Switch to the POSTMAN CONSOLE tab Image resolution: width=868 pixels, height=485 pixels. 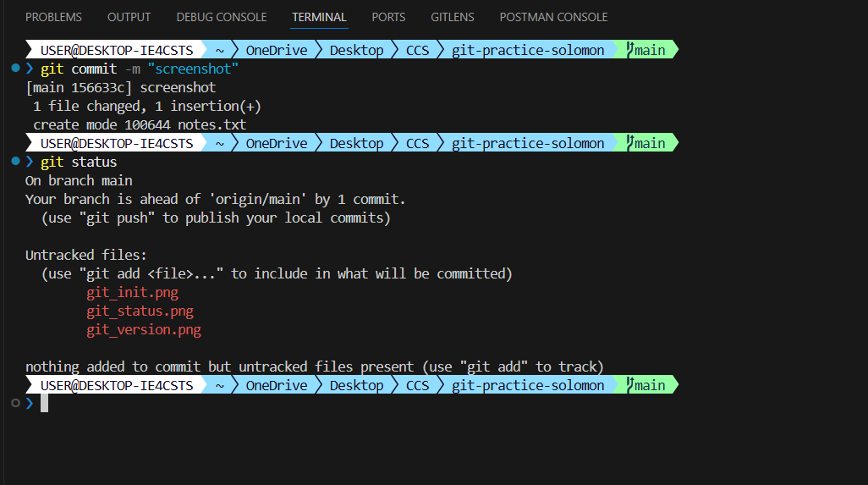click(553, 17)
